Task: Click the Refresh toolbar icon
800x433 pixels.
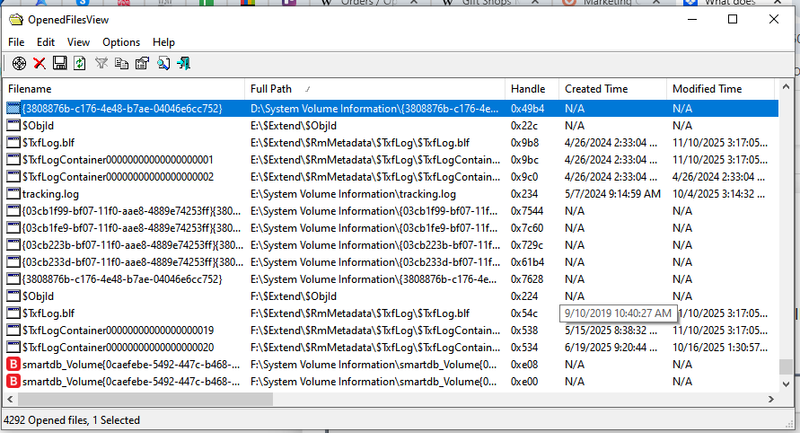Action: pyautogui.click(x=79, y=63)
